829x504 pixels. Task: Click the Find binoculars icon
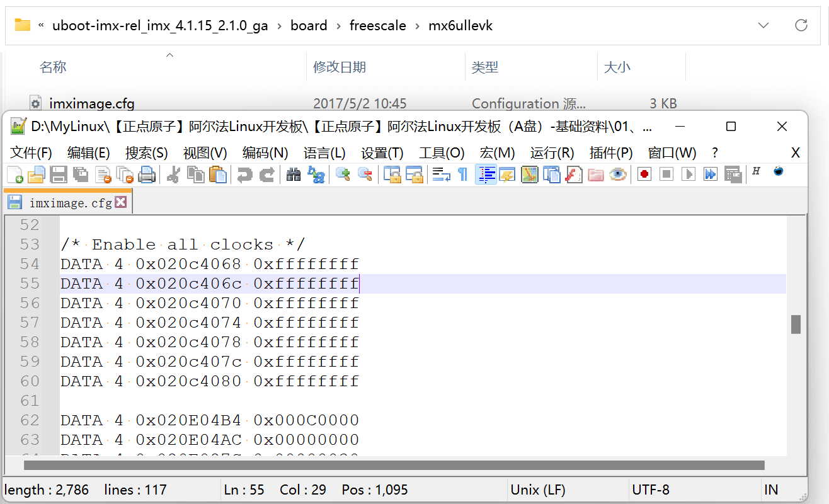point(294,175)
